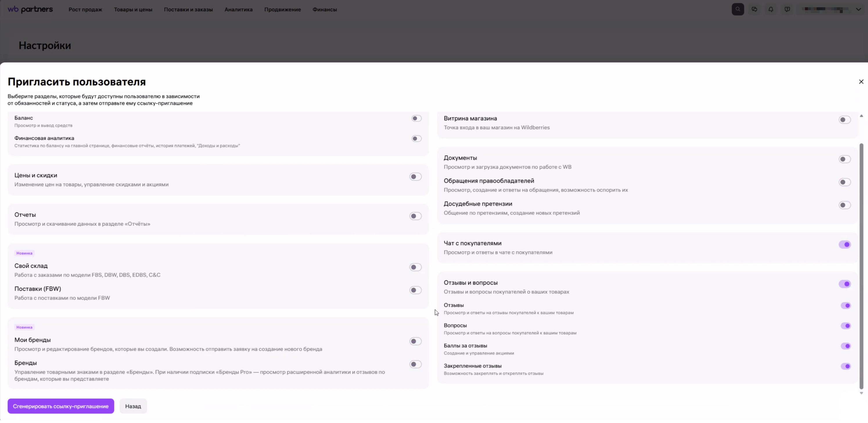Screen dimensions: 868x423
Task: Click the Назад button
Action: (133, 406)
